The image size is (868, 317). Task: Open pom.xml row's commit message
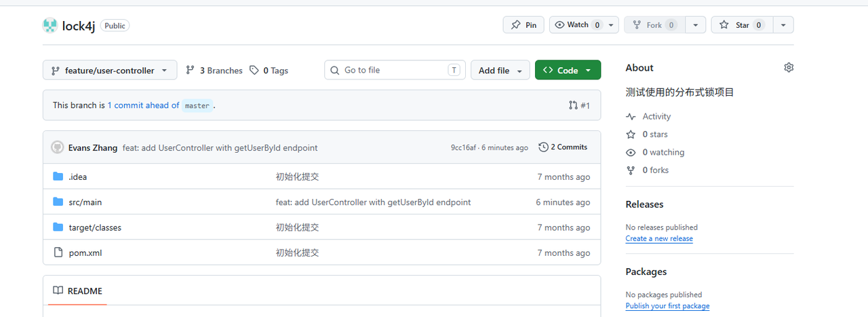click(x=297, y=253)
